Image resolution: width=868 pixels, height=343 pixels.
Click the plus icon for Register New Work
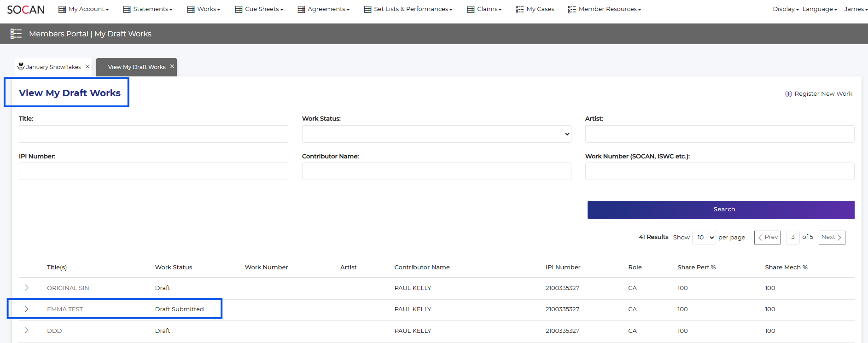click(788, 94)
